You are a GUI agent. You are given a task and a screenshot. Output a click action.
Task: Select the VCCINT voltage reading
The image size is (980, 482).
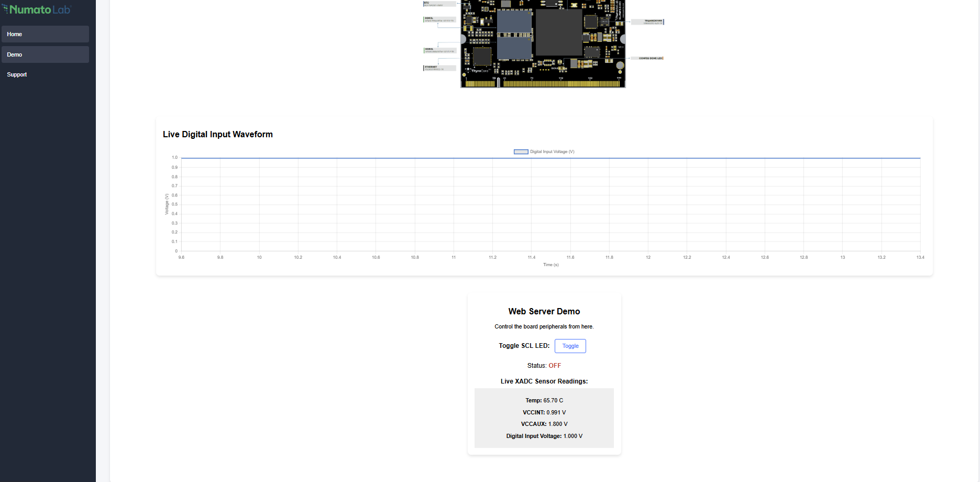[x=544, y=412]
